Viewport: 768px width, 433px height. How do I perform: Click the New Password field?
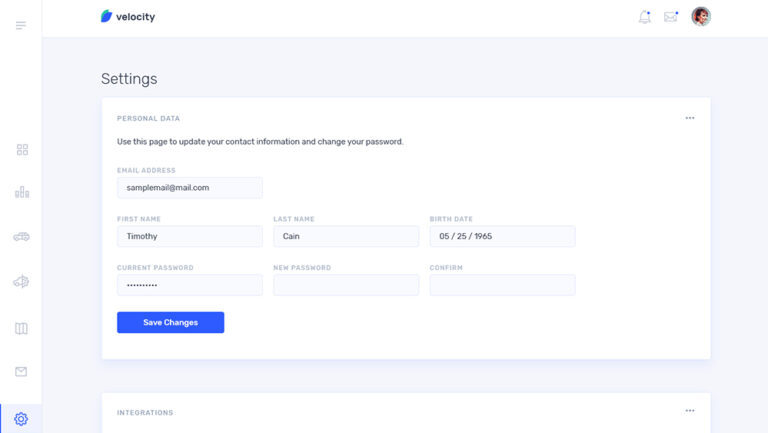(x=345, y=285)
